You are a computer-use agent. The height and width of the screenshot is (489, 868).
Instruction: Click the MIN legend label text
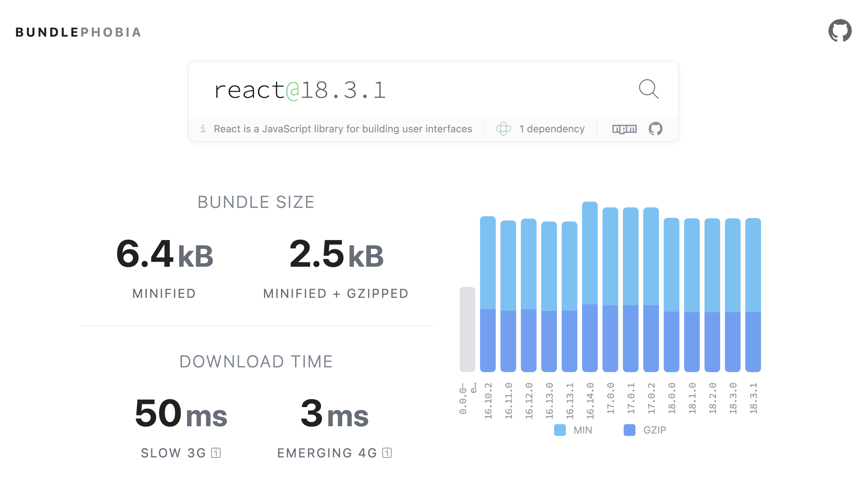pos(583,430)
